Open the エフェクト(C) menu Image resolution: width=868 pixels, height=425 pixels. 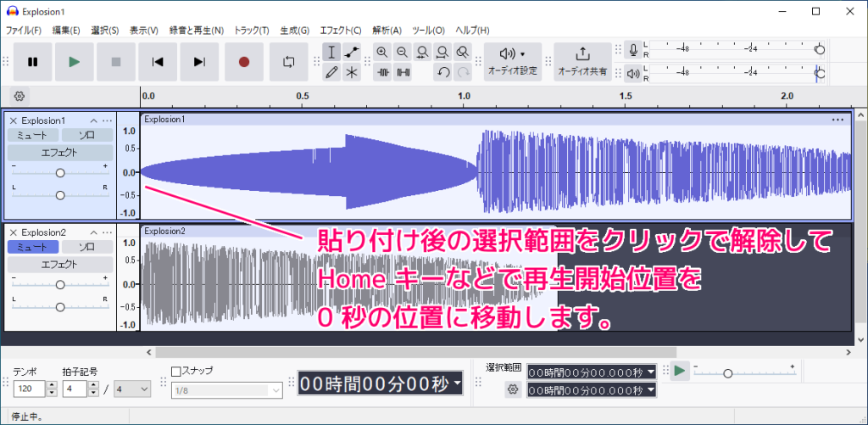pos(341,31)
